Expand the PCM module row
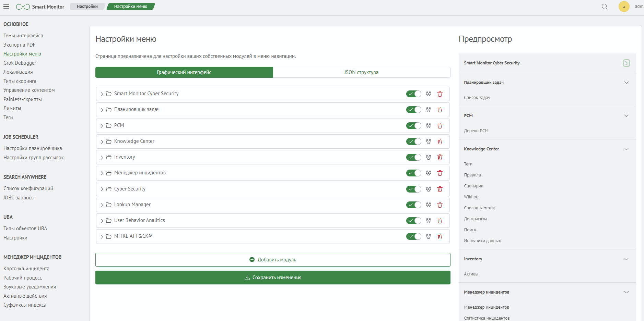Viewport: 644px width, 321px height. click(102, 126)
